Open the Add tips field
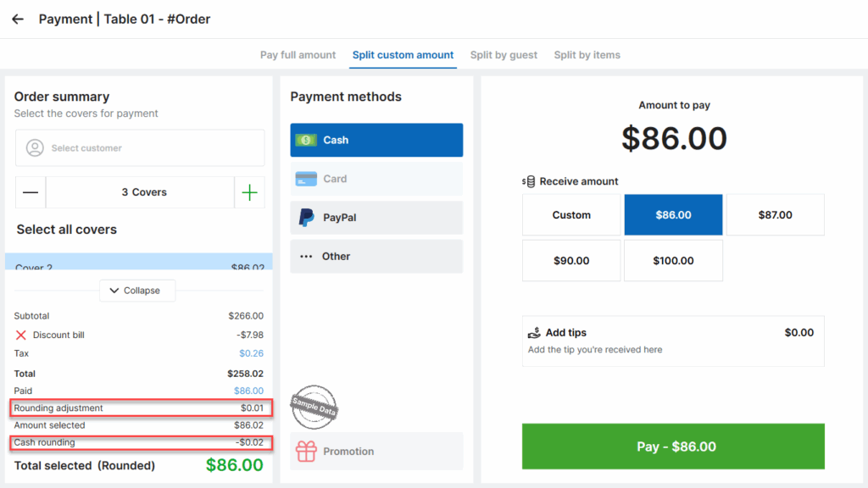 point(673,341)
